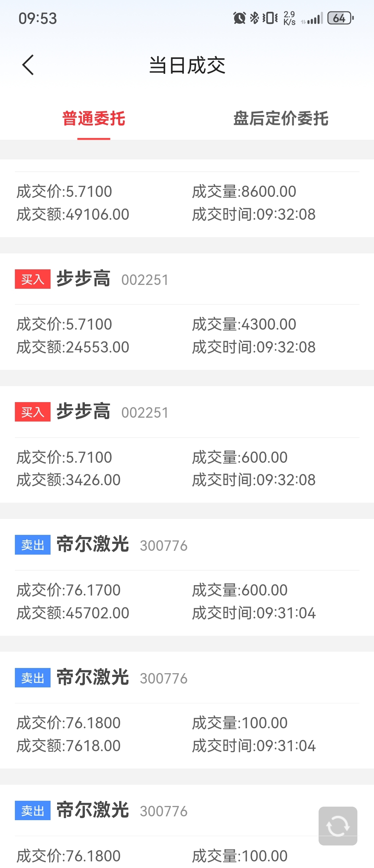This screenshot has width=374, height=868.
Task: Select stock code 002251 on first 步步高 entry
Action: point(145,280)
